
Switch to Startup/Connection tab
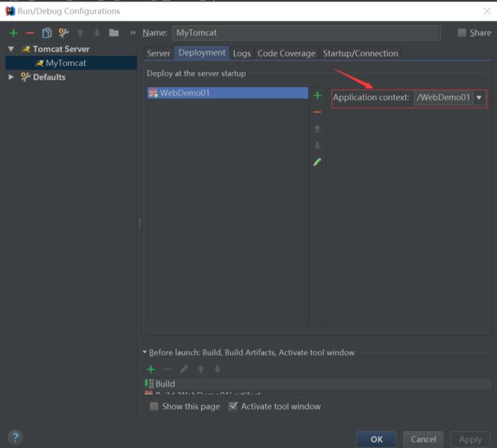tap(360, 54)
